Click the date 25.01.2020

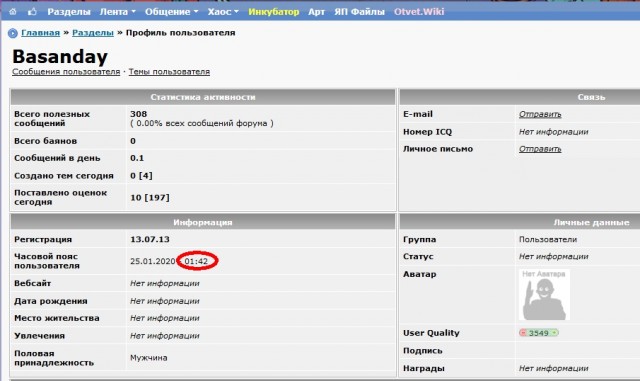(x=153, y=261)
